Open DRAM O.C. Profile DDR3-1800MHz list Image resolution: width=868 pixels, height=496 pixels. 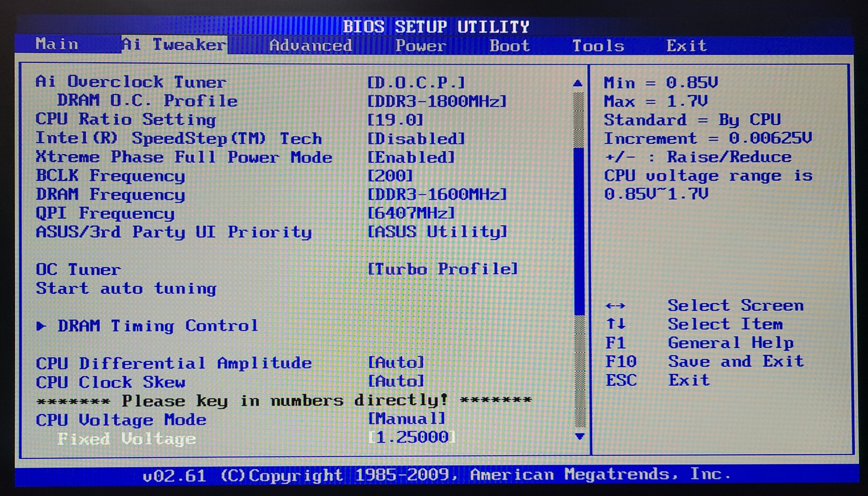tap(437, 101)
